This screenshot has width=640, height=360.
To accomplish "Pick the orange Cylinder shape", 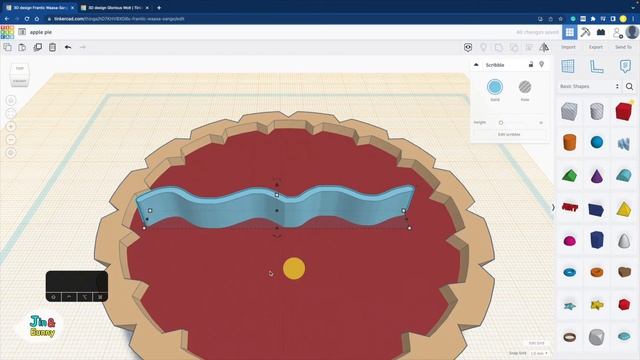I will [x=569, y=143].
